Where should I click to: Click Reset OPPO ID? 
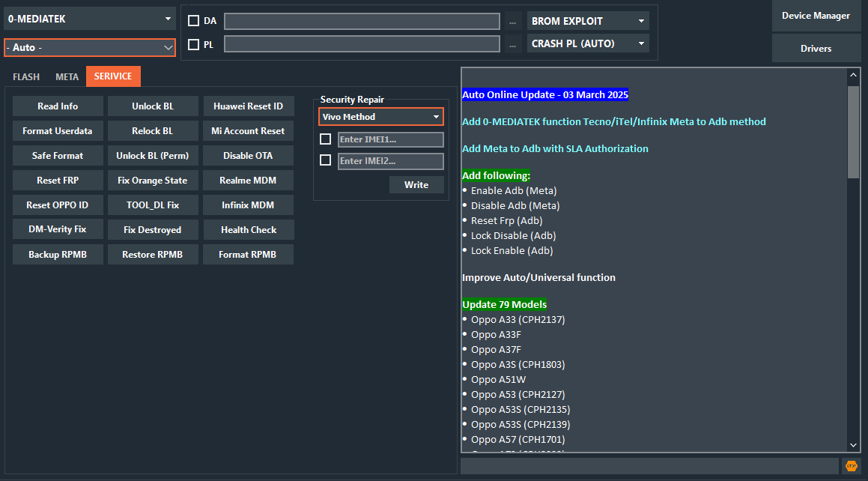58,205
